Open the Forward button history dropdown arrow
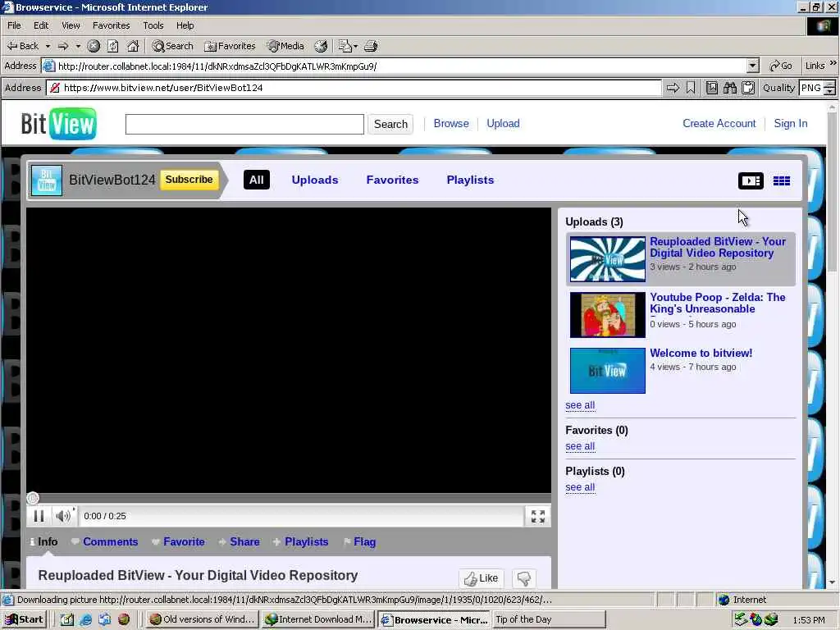Screen dimensions: 840x630 coord(78,46)
